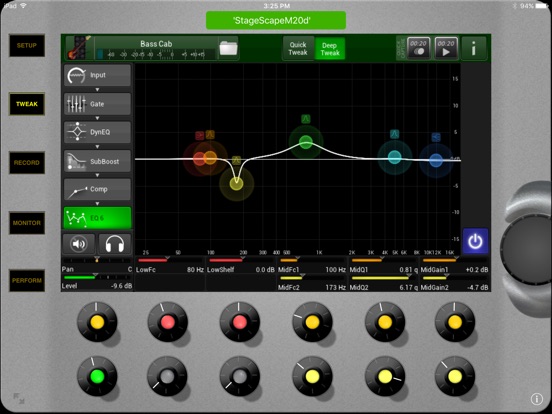Viewport: 552px width, 414px height.
Task: Adjust the MidFc1 100 Hz slider
Action: (312, 260)
